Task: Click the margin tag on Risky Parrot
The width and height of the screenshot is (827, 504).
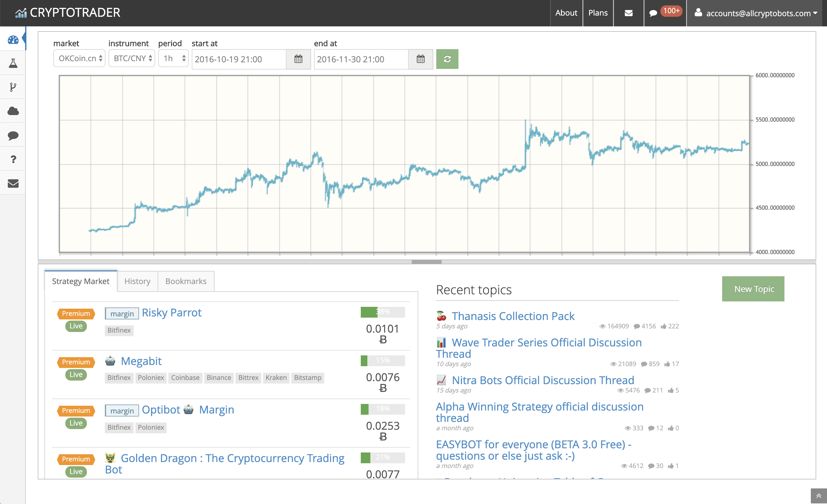Action: coord(122,313)
